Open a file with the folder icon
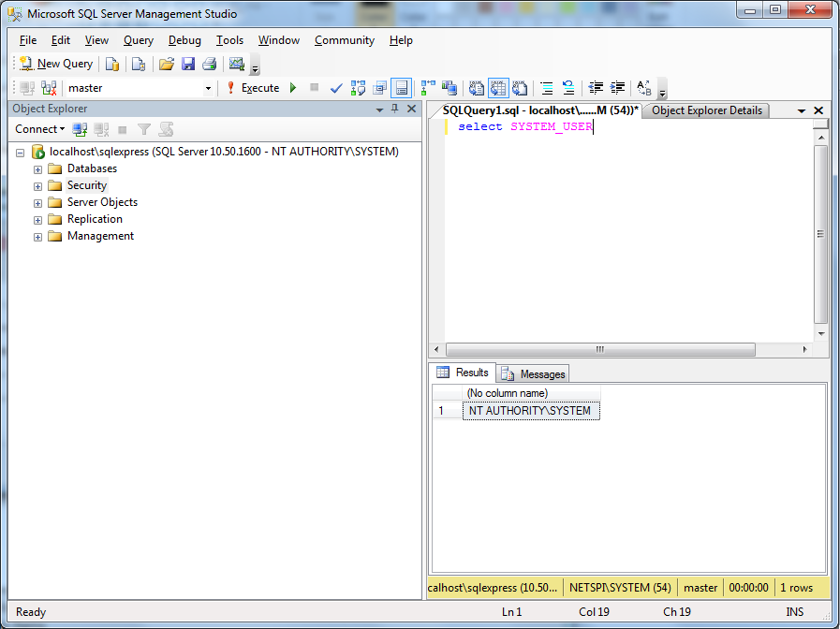 point(167,64)
